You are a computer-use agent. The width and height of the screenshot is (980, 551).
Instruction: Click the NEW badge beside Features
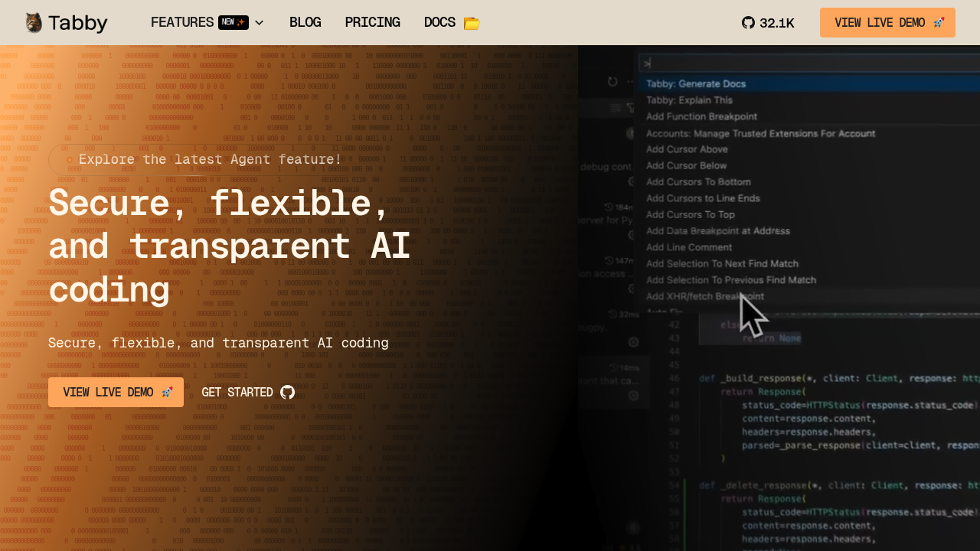(x=233, y=22)
